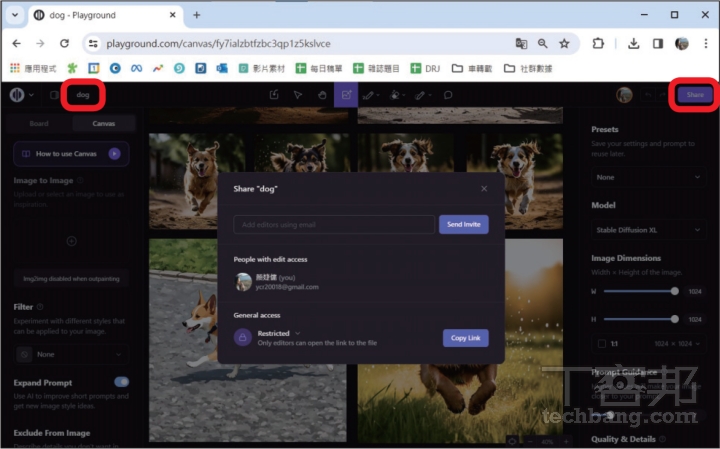Go back with the browser back arrow
This screenshot has width=720, height=449.
pos(17,44)
